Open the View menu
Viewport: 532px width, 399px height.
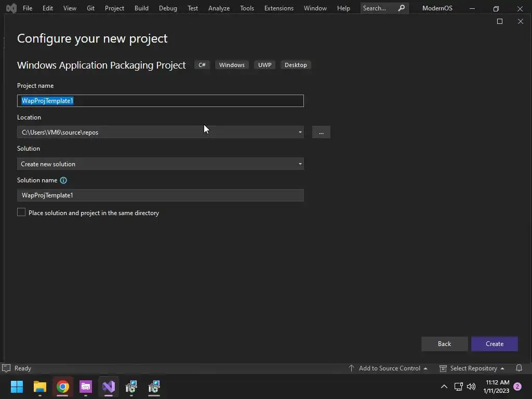tap(70, 8)
